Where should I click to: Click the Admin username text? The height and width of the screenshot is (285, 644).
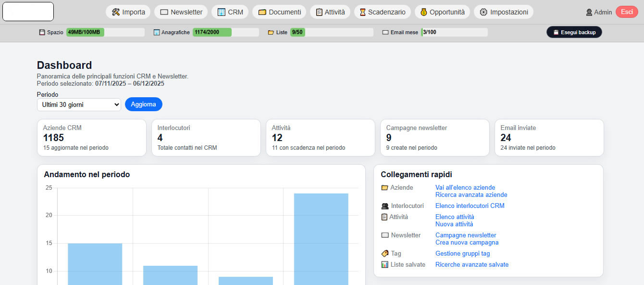click(603, 13)
